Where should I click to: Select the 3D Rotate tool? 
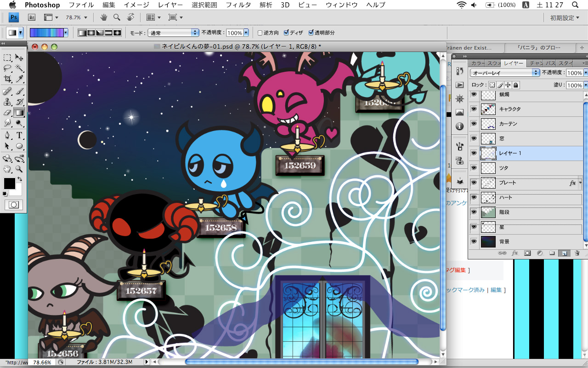[x=7, y=159]
